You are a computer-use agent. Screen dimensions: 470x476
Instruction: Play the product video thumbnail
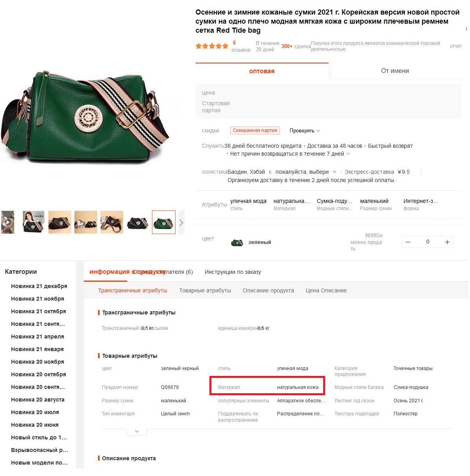7,222
